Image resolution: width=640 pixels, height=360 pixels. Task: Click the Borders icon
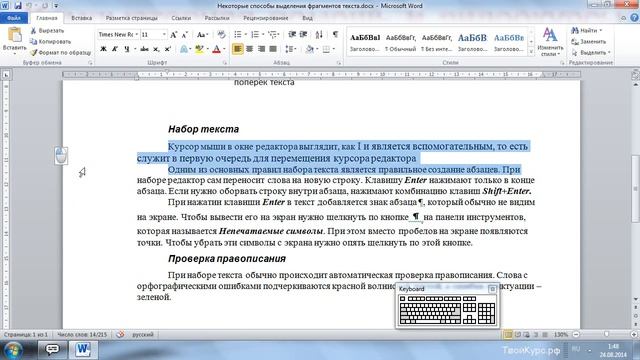tap(326, 49)
